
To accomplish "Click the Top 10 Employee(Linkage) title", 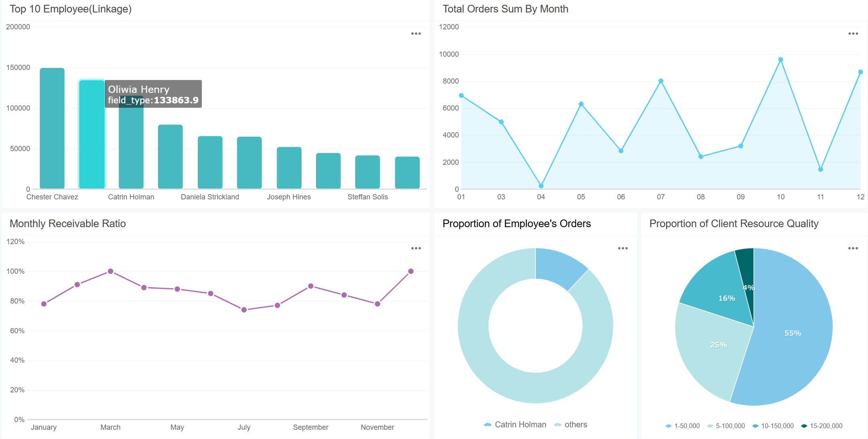I will (x=71, y=9).
